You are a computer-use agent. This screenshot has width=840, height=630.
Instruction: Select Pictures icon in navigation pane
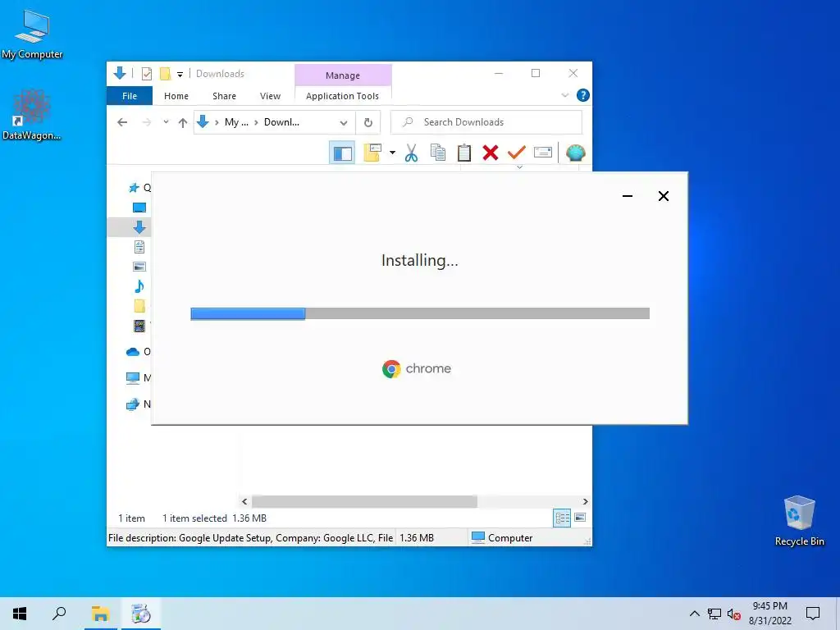pos(139,267)
